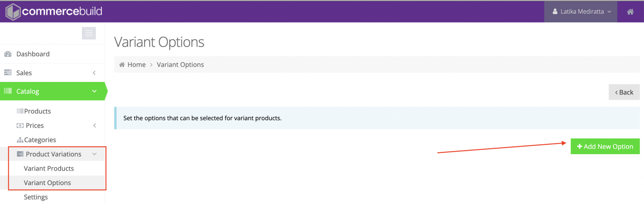The height and width of the screenshot is (204, 644).
Task: Click the Back button
Action: tap(624, 92)
